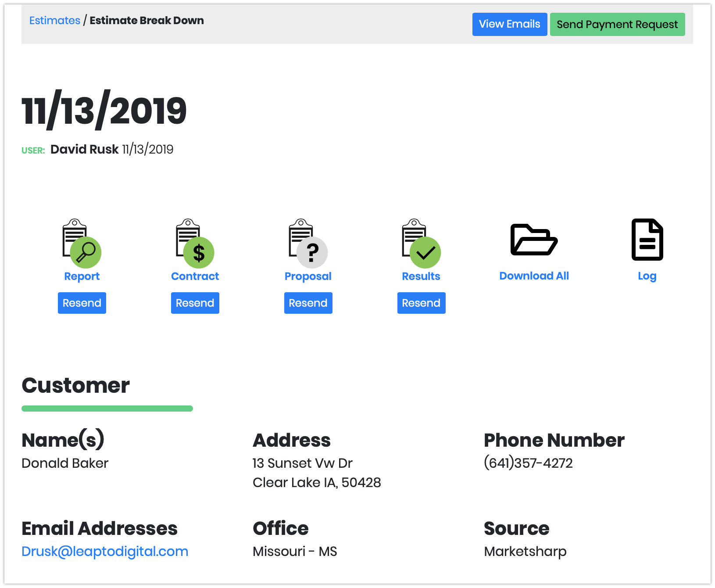The image size is (715, 588).
Task: Click the Log document icon
Action: pyautogui.click(x=647, y=240)
